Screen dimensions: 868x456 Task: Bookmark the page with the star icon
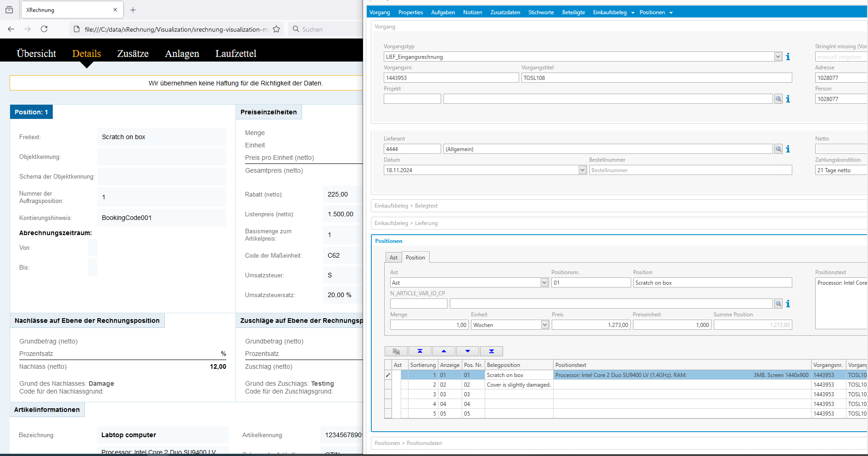(276, 29)
